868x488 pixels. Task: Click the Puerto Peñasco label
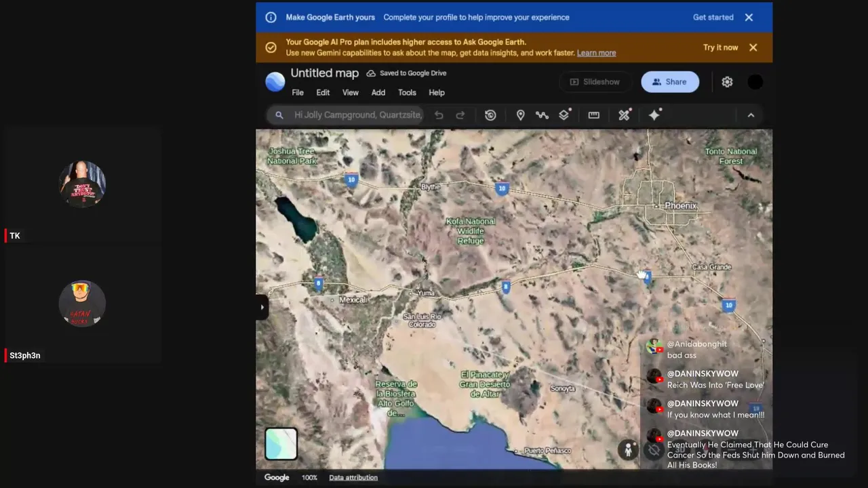pos(548,451)
